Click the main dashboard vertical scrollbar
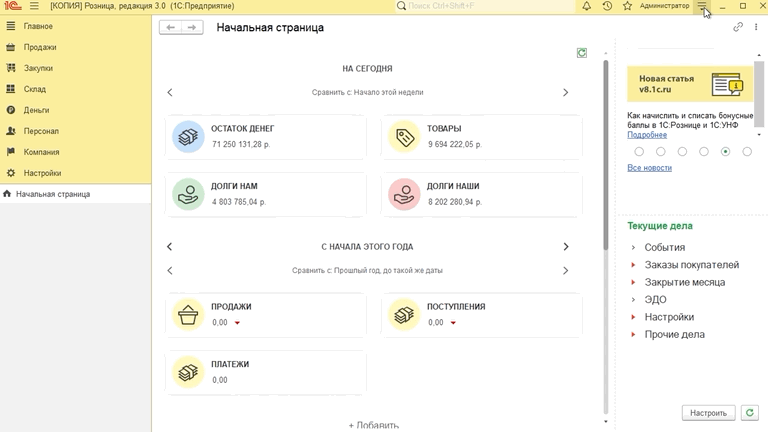 (605, 154)
